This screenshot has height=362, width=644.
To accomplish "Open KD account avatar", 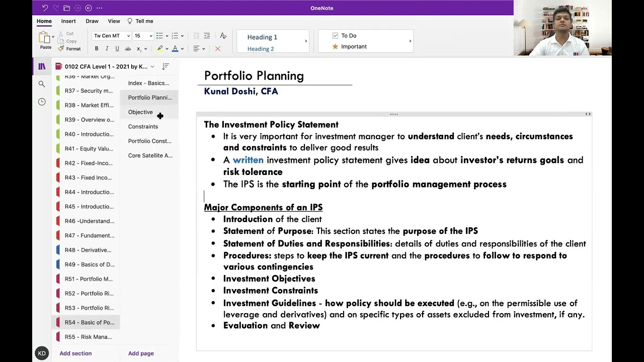I will coord(42,353).
